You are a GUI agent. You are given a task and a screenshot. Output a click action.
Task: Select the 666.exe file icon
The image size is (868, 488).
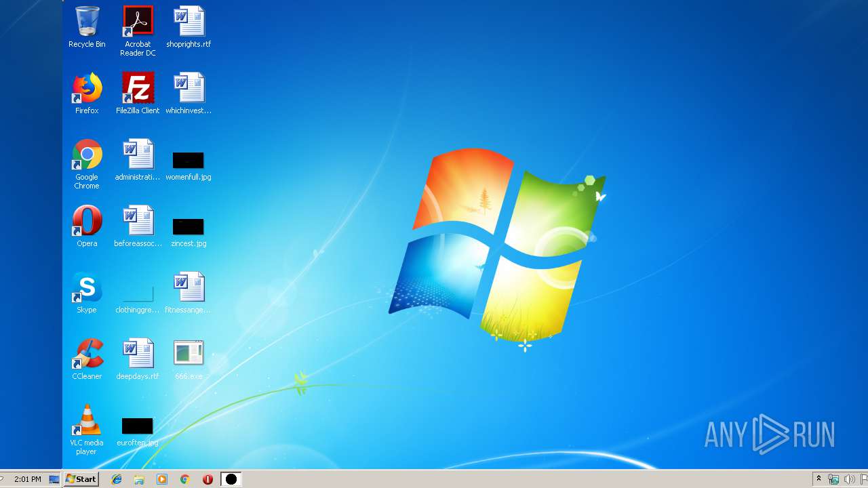189,359
